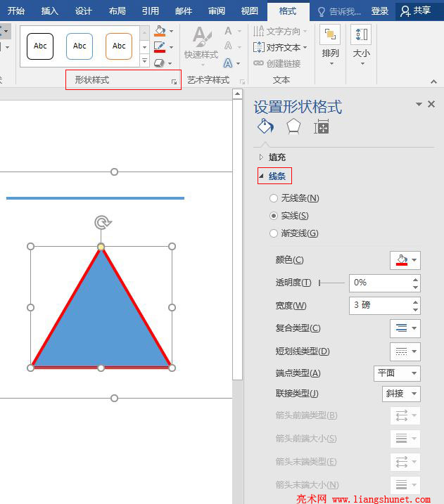Open the 联接类型 join type dropdown
The width and height of the screenshot is (444, 504).
click(401, 394)
